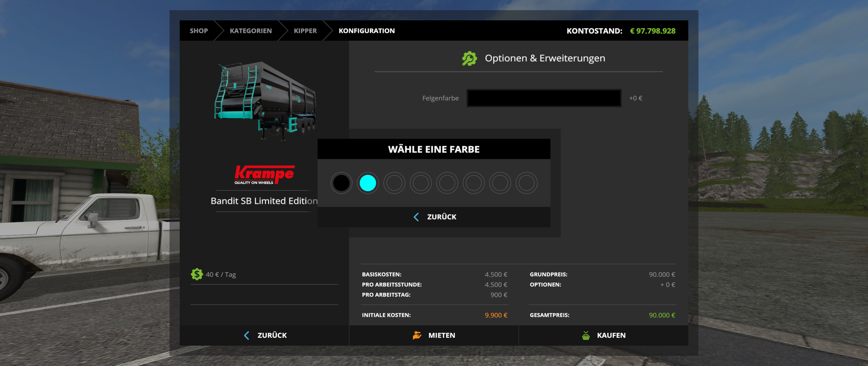Viewport: 868px width, 366px height.
Task: Select the cyan color swatch
Action: [x=368, y=183]
